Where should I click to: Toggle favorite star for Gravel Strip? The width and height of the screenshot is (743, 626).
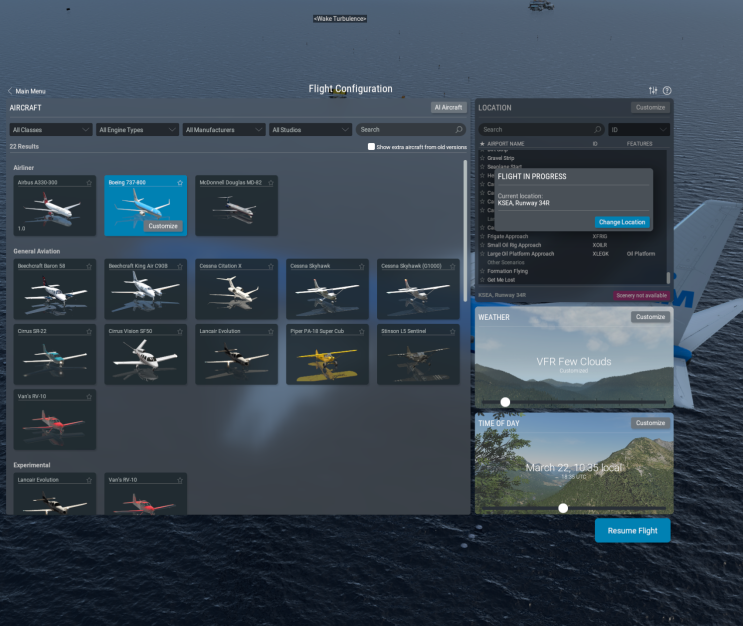(x=482, y=158)
